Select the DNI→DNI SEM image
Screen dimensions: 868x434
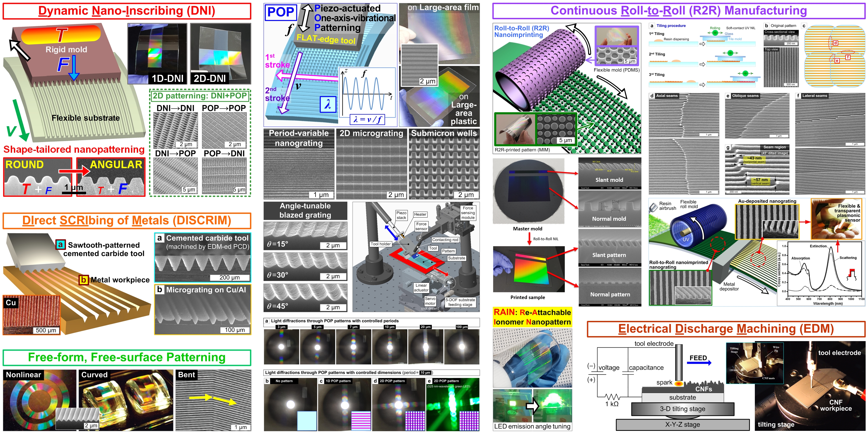tap(176, 130)
